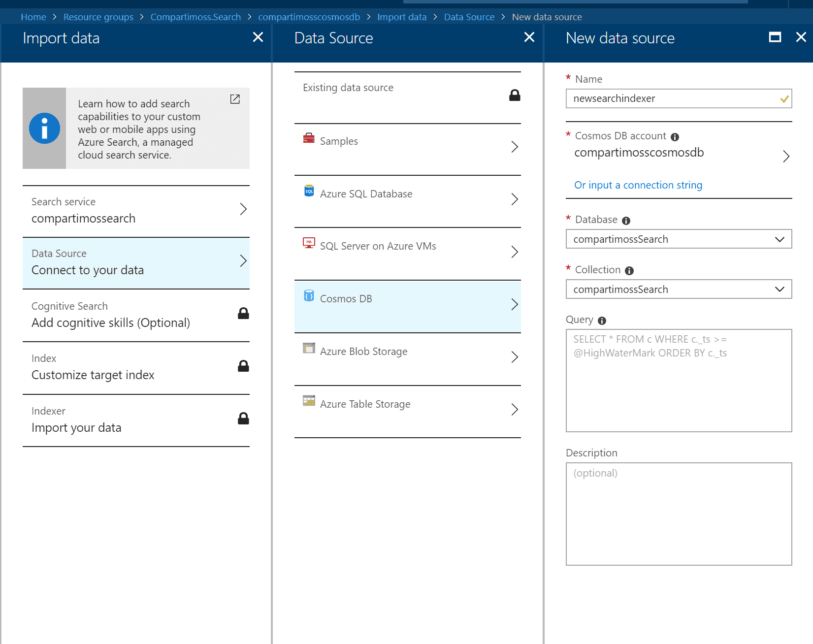Viewport: 813px width, 644px height.
Task: Go to Import data breadcrumb
Action: [x=402, y=17]
